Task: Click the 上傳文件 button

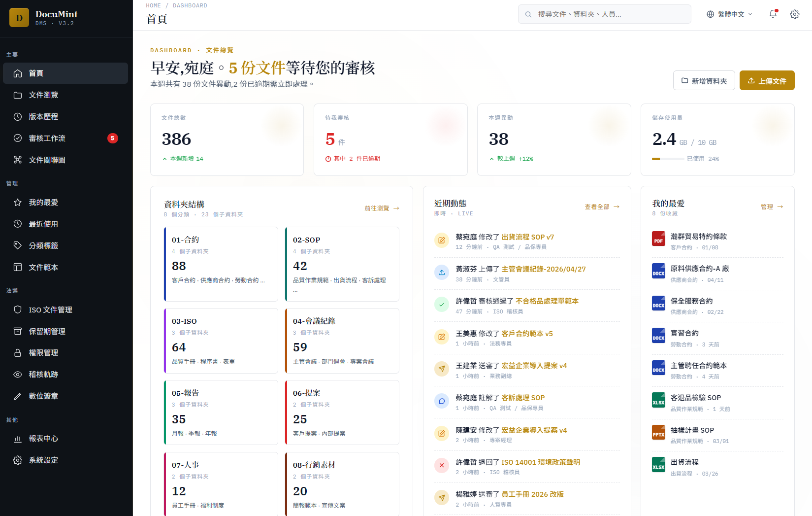Action: (x=767, y=80)
